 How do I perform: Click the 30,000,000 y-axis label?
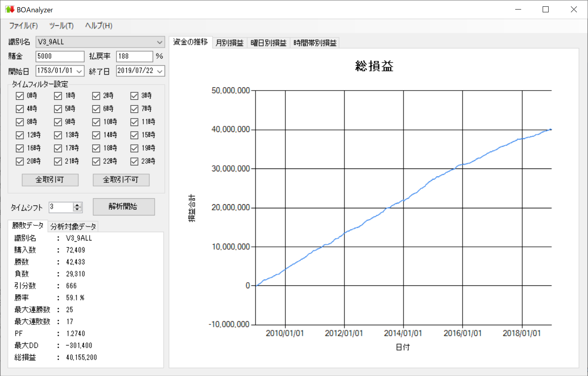pyautogui.click(x=231, y=169)
